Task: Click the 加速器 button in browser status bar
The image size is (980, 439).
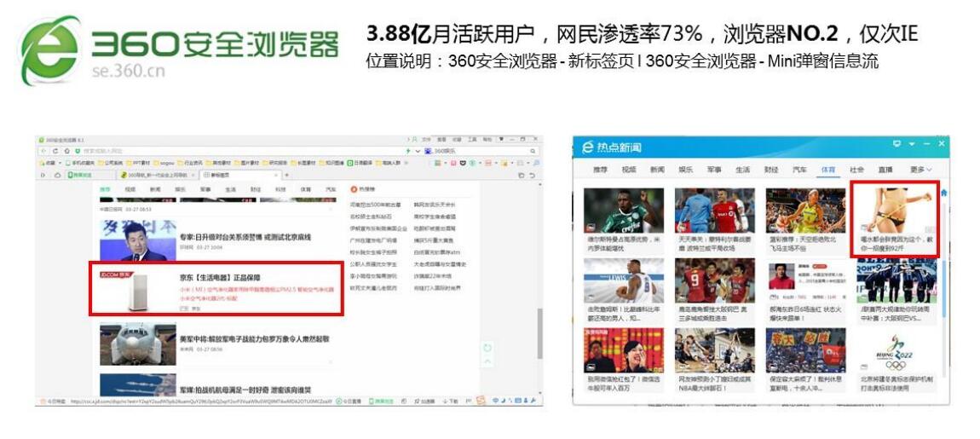Action: (425, 401)
